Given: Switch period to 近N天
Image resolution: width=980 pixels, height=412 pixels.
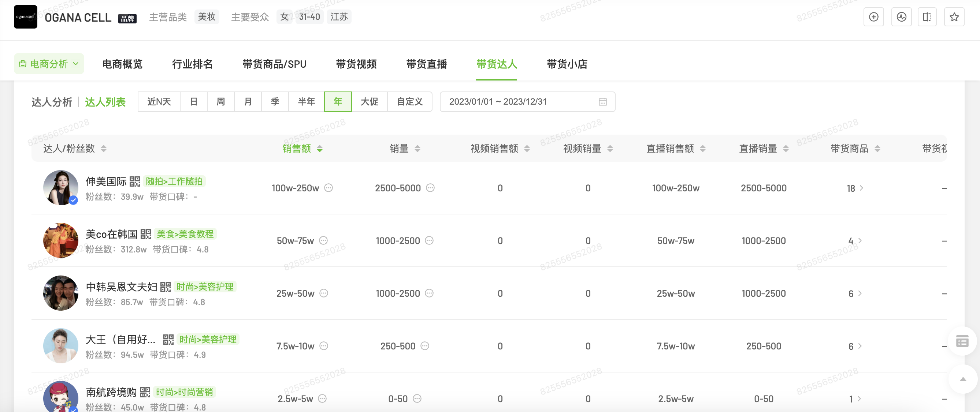Looking at the screenshot, I should (159, 101).
